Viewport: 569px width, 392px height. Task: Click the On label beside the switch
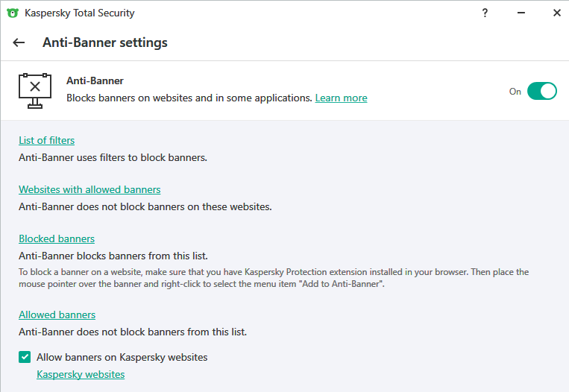(x=515, y=92)
